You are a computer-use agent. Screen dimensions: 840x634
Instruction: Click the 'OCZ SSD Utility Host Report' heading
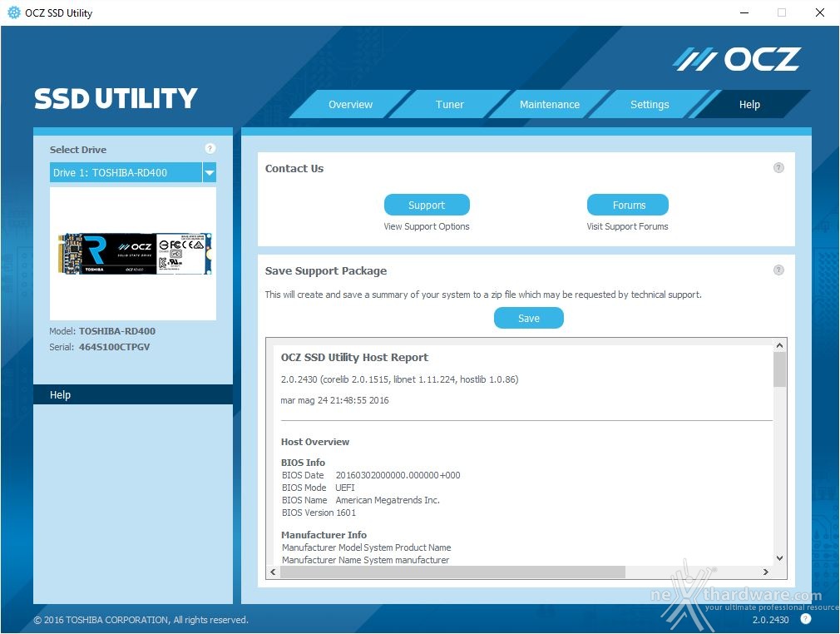click(354, 358)
